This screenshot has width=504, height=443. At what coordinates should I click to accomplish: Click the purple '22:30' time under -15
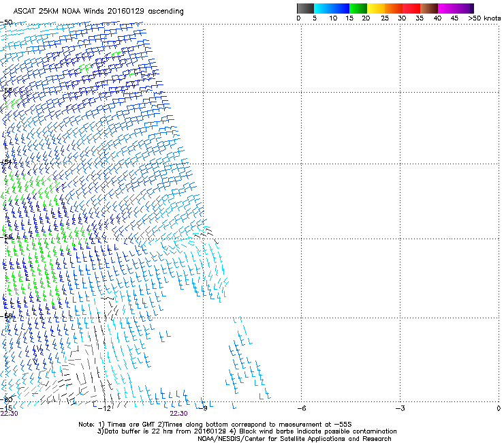[x=9, y=414]
